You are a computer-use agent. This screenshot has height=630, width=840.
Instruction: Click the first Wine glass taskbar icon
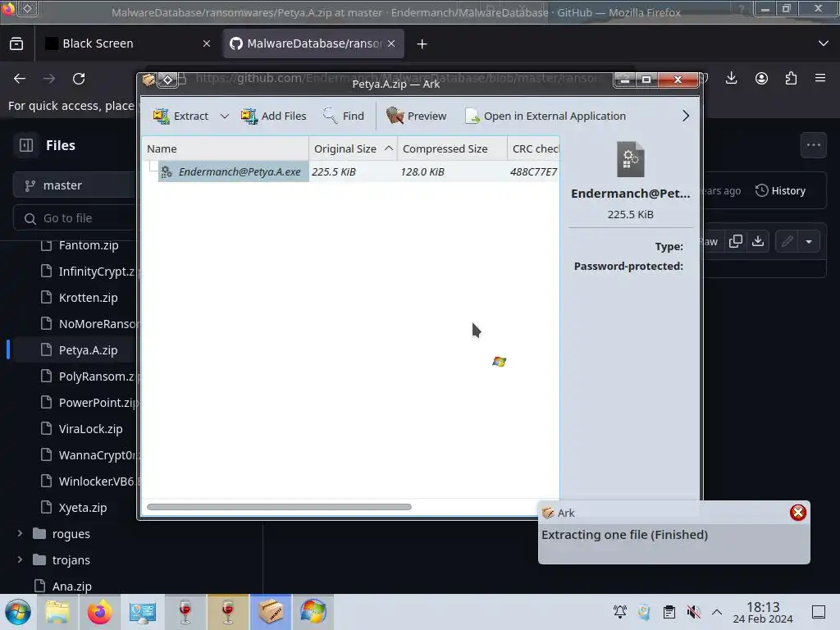coord(185,612)
